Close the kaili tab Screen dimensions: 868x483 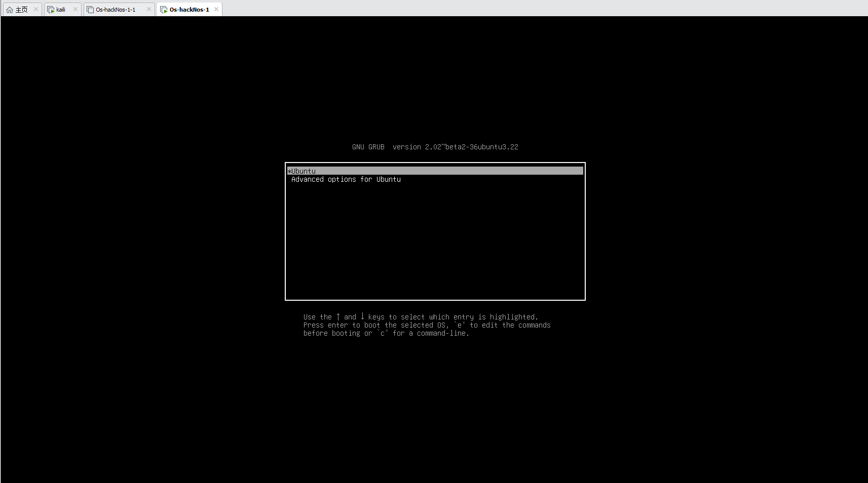[x=76, y=9]
